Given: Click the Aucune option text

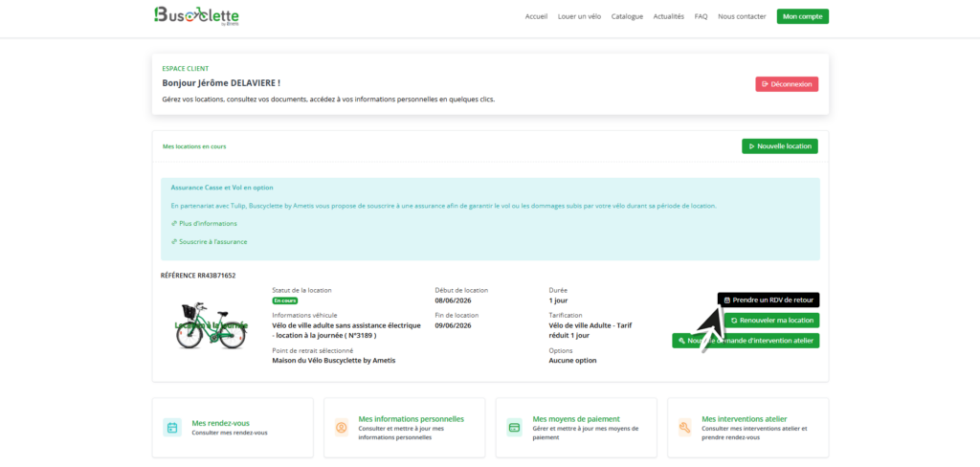Looking at the screenshot, I should pos(572,360).
